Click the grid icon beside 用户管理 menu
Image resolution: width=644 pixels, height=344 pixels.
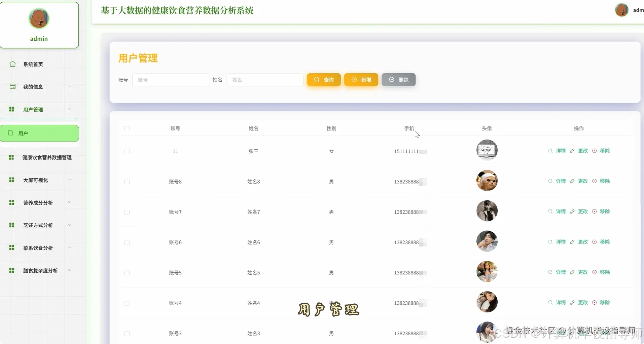(x=12, y=109)
